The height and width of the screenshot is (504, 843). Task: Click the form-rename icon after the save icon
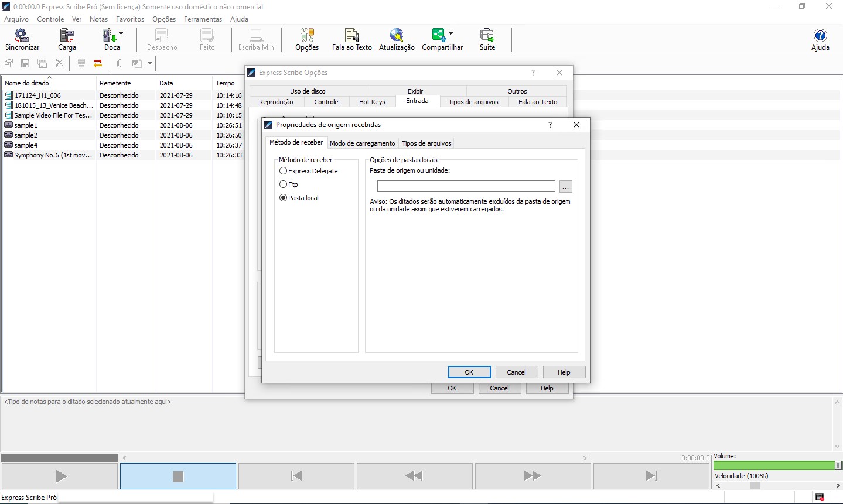(42, 63)
